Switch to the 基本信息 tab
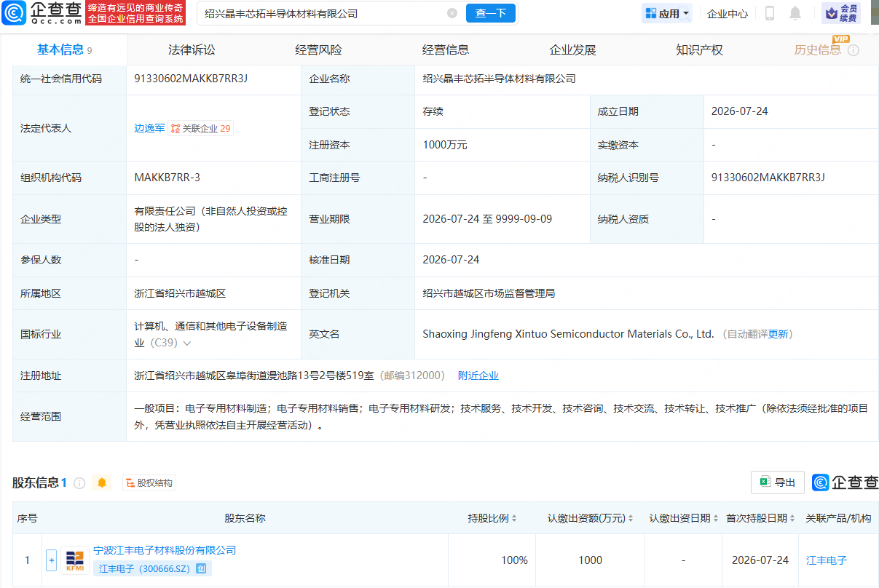Viewport: 879px width, 588px height. (x=64, y=49)
